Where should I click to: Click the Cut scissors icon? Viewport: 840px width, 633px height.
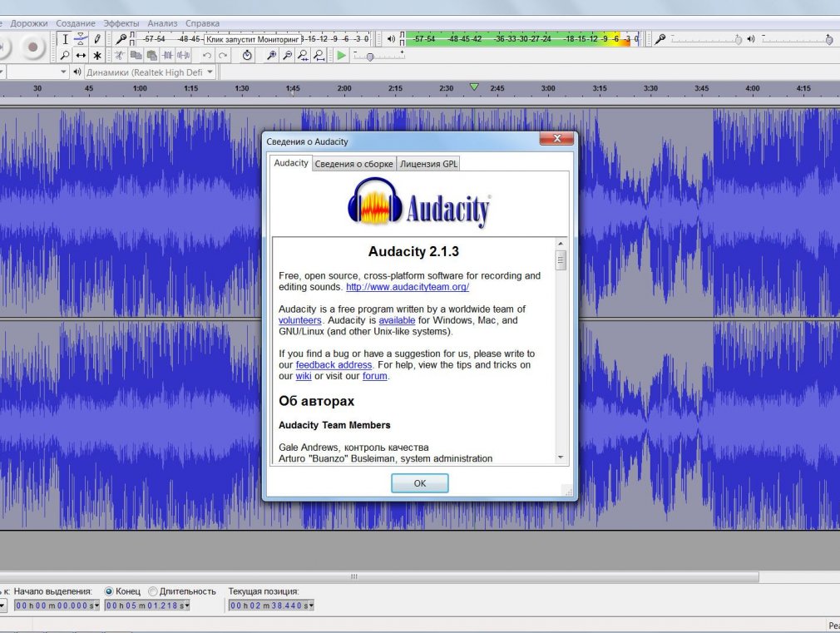[x=120, y=55]
